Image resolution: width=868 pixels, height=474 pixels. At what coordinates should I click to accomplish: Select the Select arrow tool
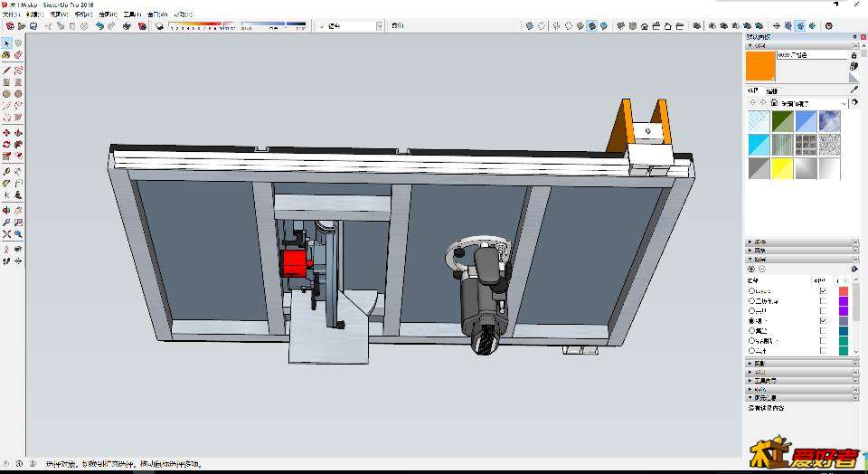click(x=6, y=43)
